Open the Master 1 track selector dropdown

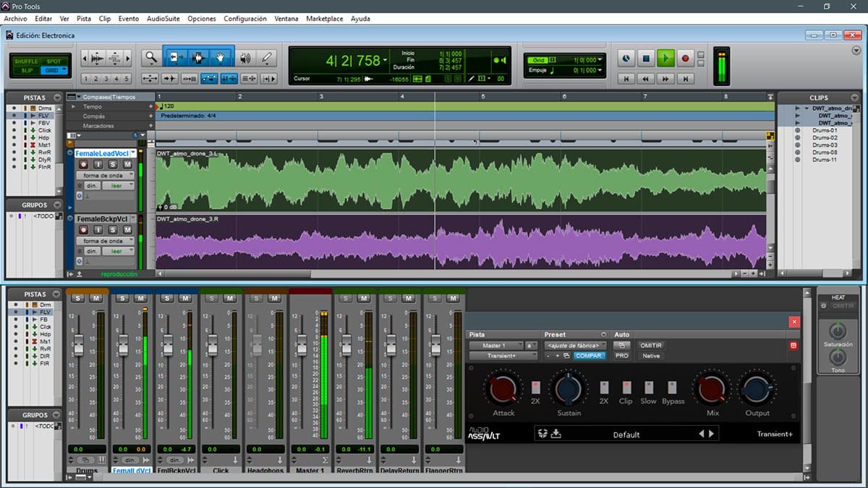tap(496, 346)
